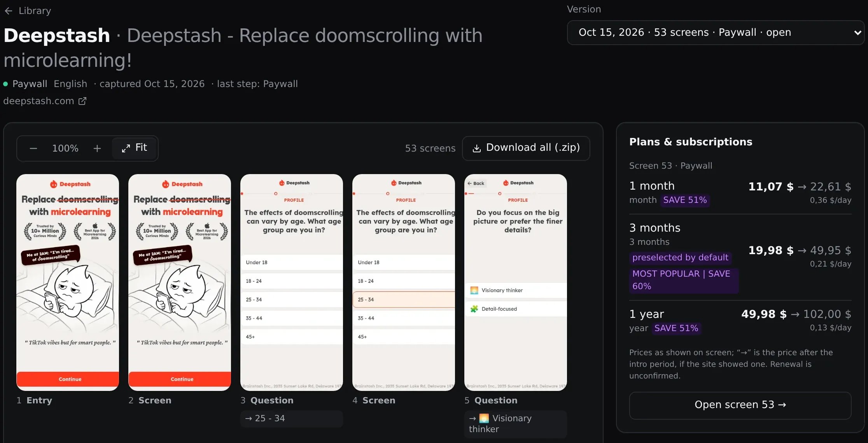The height and width of the screenshot is (443, 868).
Task: Click the SAVE 51% badge on month plan
Action: coord(685,200)
